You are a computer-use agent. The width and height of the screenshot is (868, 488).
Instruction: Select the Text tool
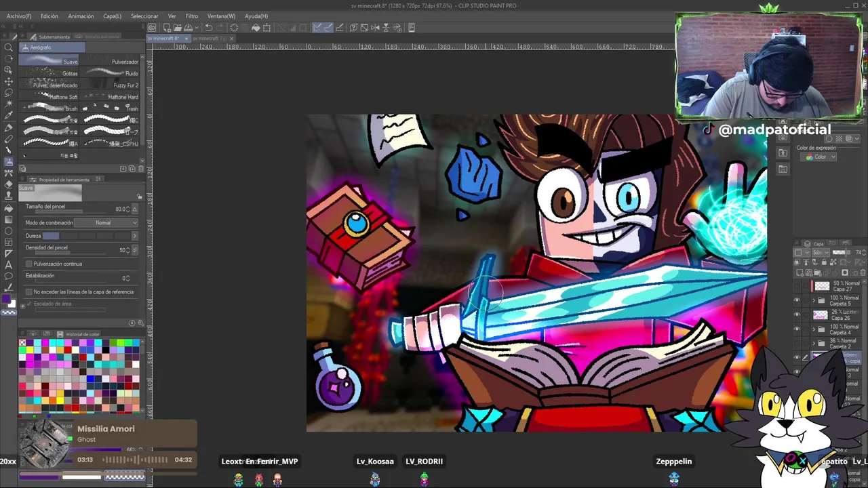tap(9, 264)
